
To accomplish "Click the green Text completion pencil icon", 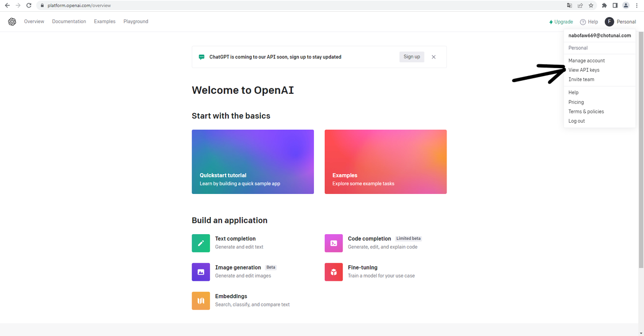I will (201, 243).
